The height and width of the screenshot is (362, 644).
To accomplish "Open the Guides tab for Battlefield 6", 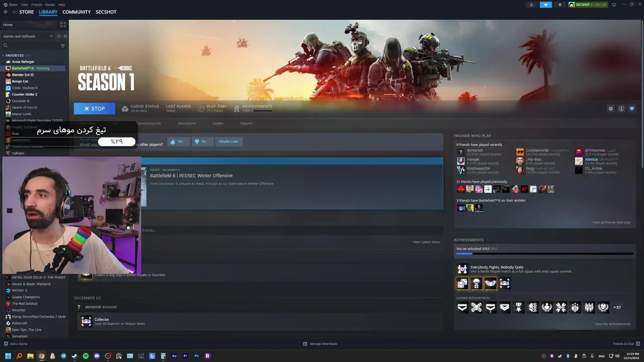I will tap(218, 123).
